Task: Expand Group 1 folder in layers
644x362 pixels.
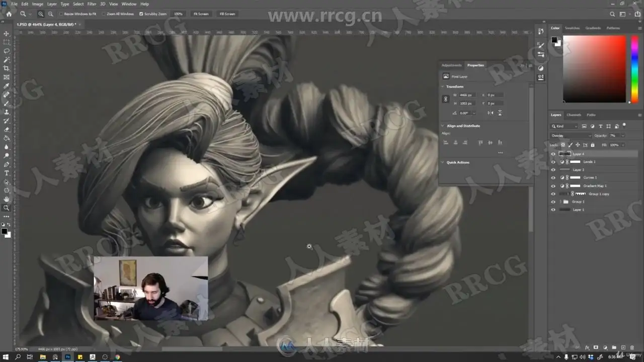Action: pyautogui.click(x=560, y=202)
